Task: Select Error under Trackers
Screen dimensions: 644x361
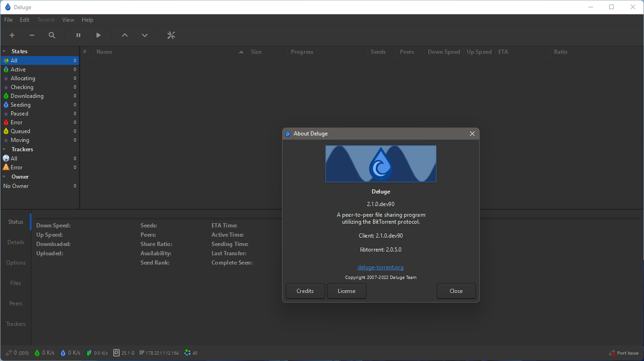Action: (x=40, y=167)
